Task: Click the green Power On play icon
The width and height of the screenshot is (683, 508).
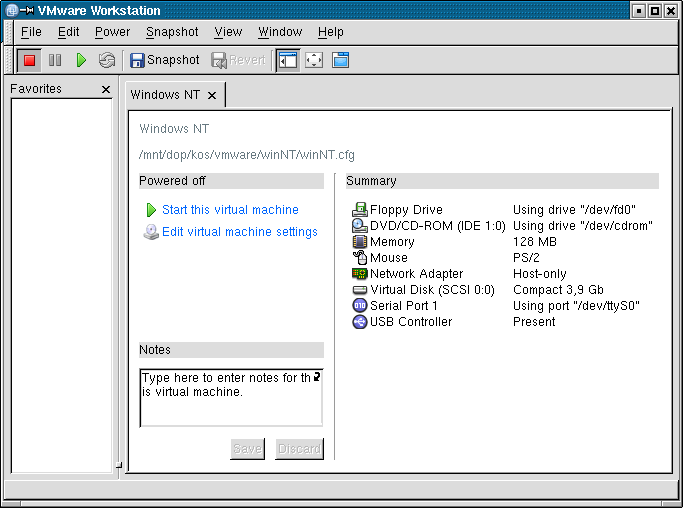Action: point(81,60)
